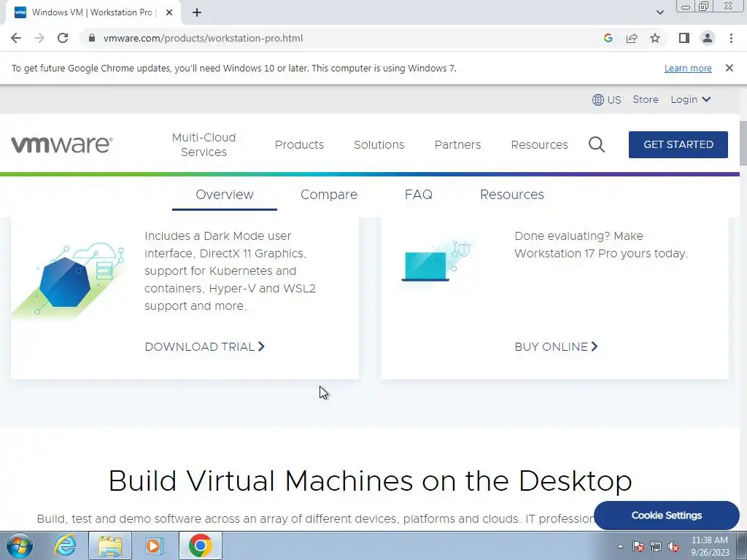Dismiss the Chrome update notification bar
The image size is (747, 560).
coord(729,68)
